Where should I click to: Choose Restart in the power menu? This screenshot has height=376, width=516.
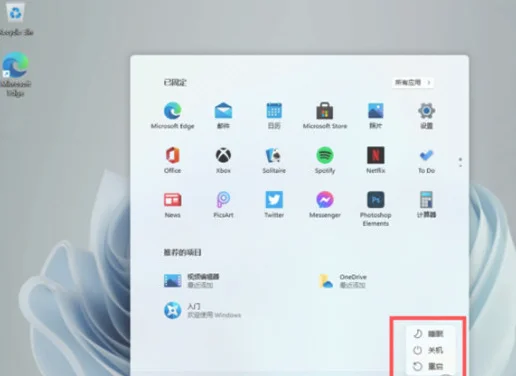(x=428, y=366)
